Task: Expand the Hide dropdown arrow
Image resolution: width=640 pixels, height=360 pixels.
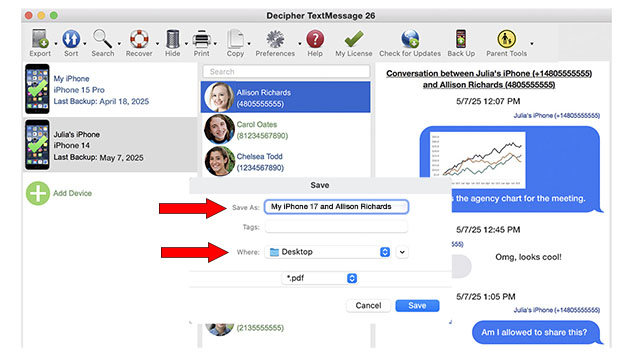Action: [x=186, y=43]
